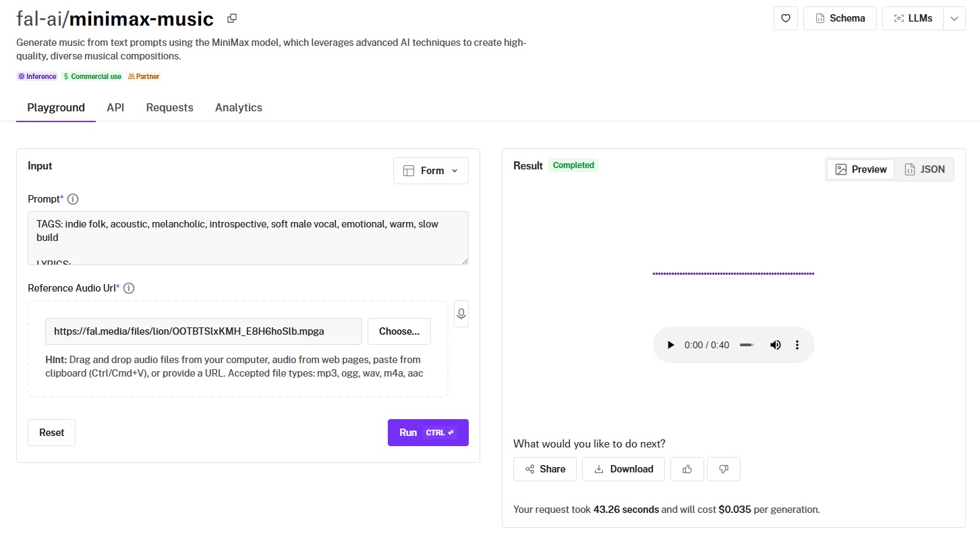Viewport: 980px width, 546px height.
Task: Copy the model name fal-ai/minimax-music
Action: pos(232,19)
